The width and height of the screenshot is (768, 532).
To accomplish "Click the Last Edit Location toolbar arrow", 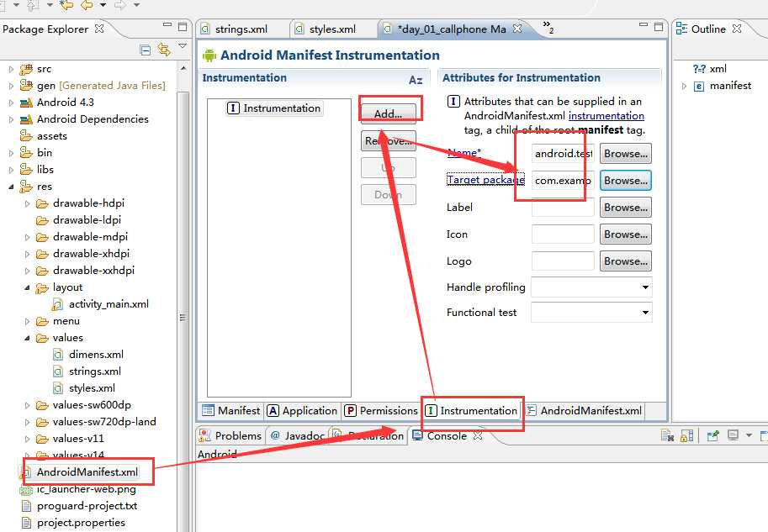I will click(x=66, y=5).
